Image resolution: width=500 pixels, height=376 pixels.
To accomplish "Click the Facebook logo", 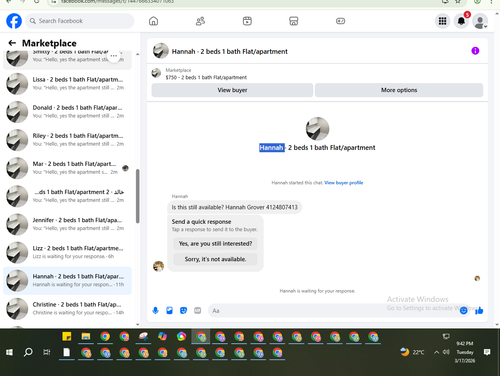I will 14,21.
